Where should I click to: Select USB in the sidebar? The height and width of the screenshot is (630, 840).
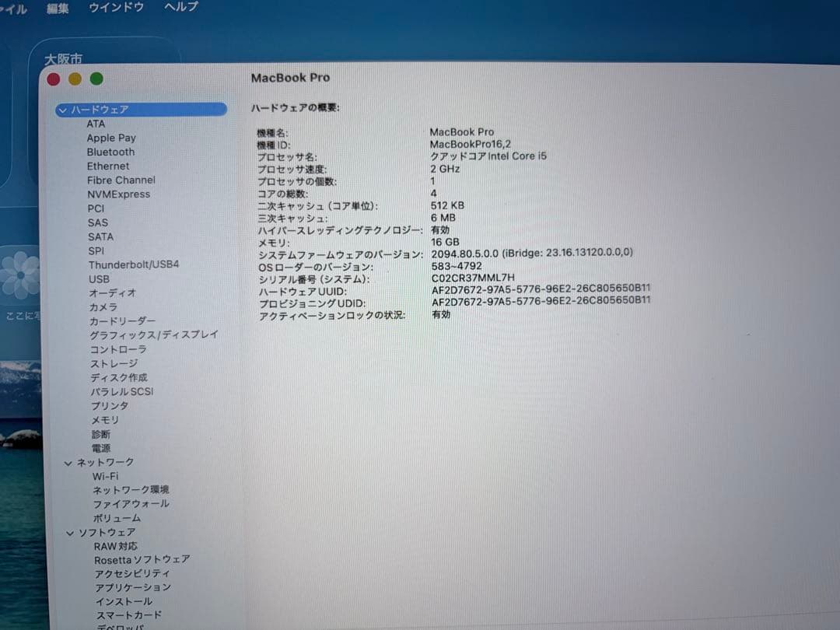pos(99,279)
